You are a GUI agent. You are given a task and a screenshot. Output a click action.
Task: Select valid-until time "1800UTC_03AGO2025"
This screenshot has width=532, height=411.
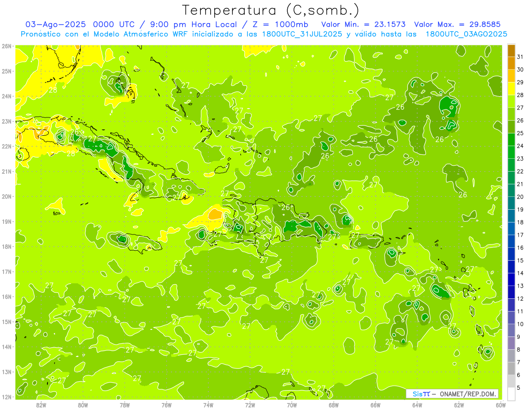[466, 34]
